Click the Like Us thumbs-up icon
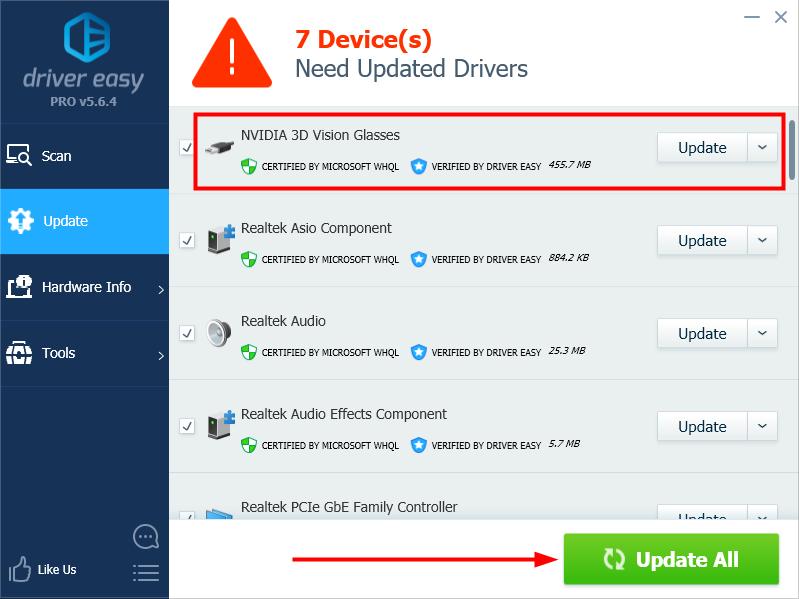This screenshot has height=599, width=799. coord(19,569)
